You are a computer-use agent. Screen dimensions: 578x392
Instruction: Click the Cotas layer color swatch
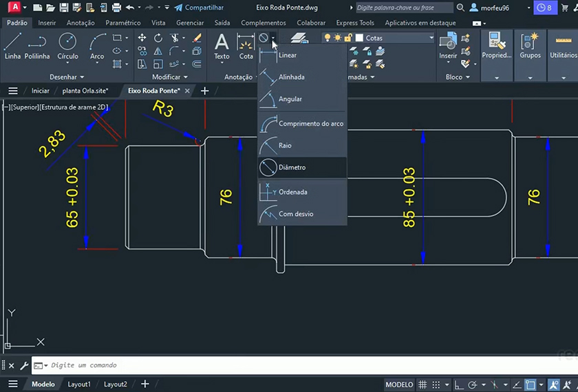[x=359, y=38]
